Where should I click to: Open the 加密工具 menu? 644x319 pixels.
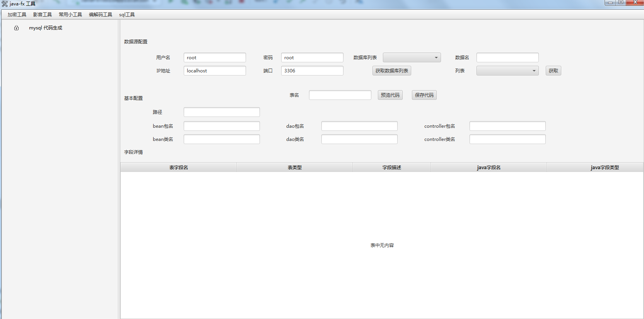coord(17,15)
